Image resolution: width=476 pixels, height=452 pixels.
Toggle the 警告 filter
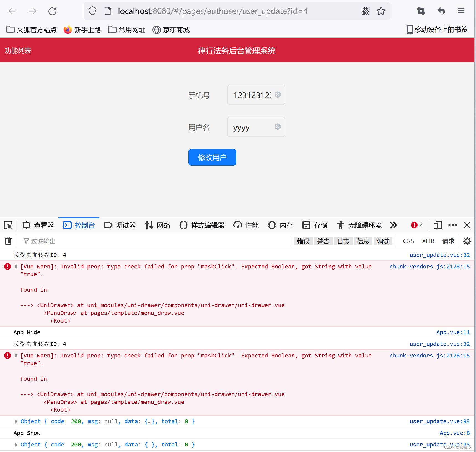coord(323,241)
